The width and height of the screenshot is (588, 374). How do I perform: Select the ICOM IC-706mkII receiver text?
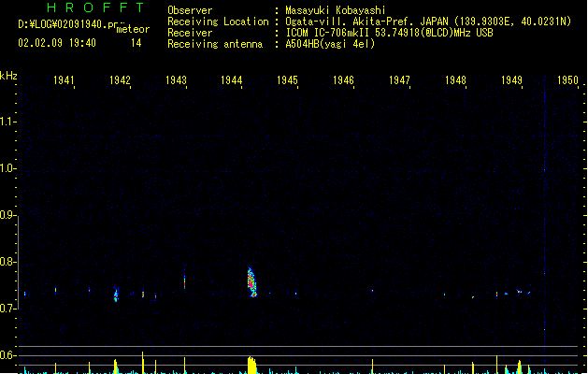point(389,33)
